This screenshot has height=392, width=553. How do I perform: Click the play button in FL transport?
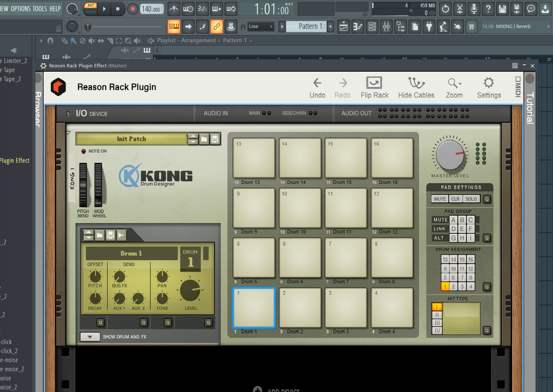coord(104,9)
